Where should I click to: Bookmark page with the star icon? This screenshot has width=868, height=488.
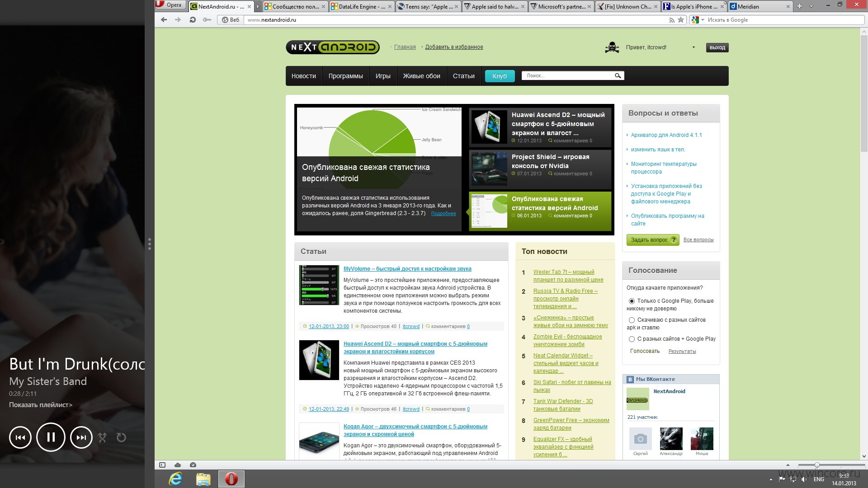681,20
